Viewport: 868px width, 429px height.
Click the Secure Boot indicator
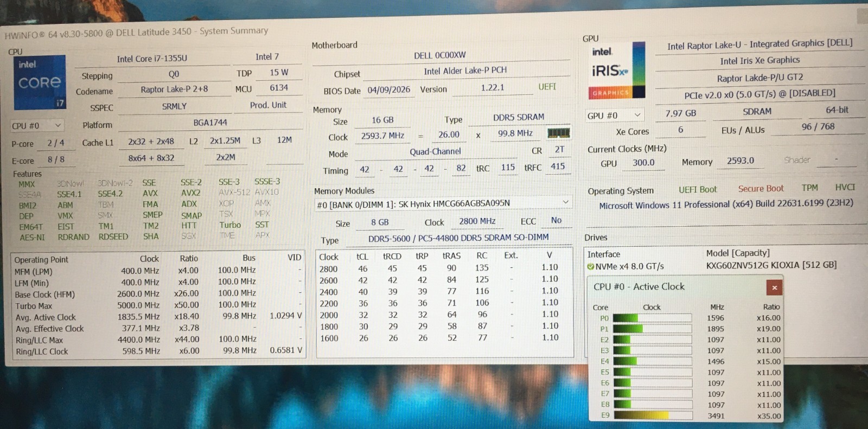pyautogui.click(x=761, y=189)
